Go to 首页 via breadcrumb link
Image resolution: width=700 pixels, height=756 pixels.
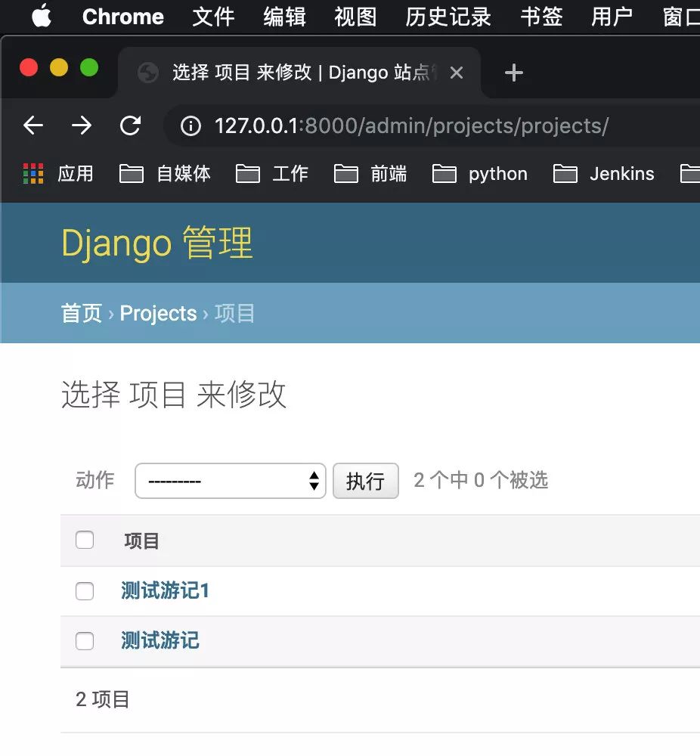81,313
